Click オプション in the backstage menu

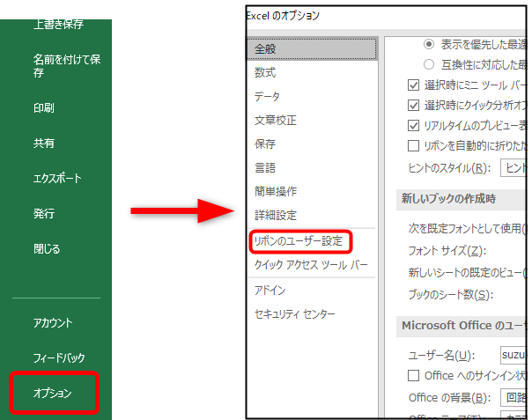coord(53,393)
